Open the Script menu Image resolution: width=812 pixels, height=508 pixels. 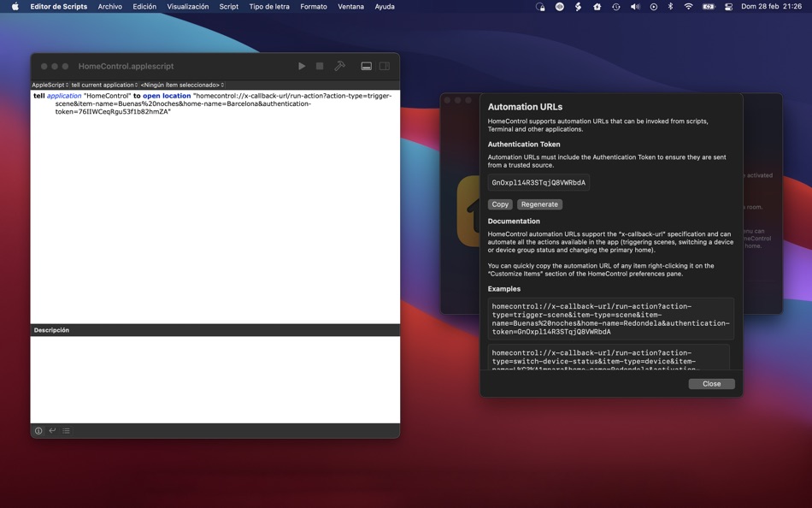228,7
